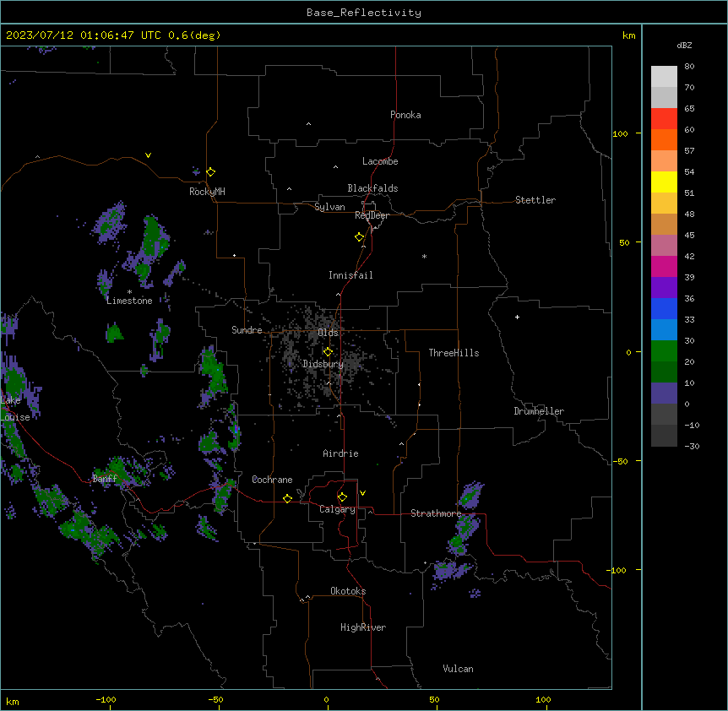This screenshot has width=728, height=711.
Task: Click the asterisk marker above Limestone label
Action: 129,292
